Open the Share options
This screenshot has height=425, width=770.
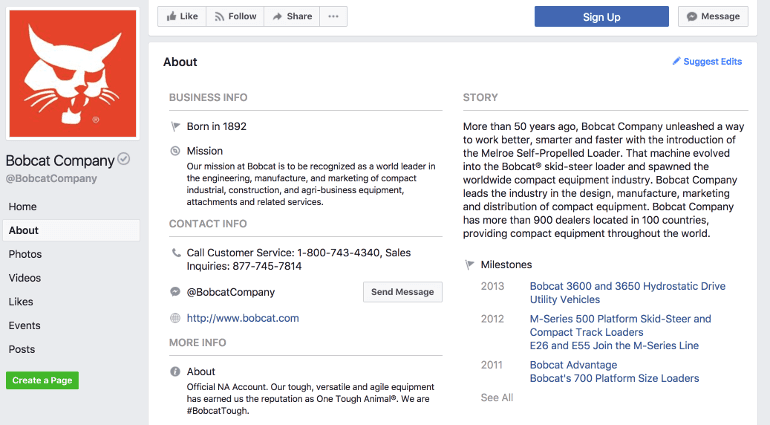click(x=292, y=16)
